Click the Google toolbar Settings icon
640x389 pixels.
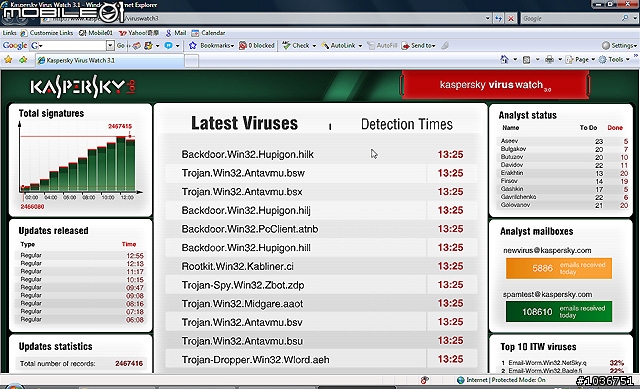pyautogui.click(x=606, y=45)
